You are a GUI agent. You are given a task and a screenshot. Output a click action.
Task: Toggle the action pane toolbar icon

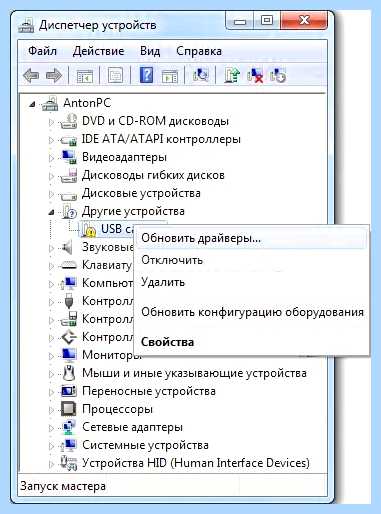pyautogui.click(x=170, y=76)
